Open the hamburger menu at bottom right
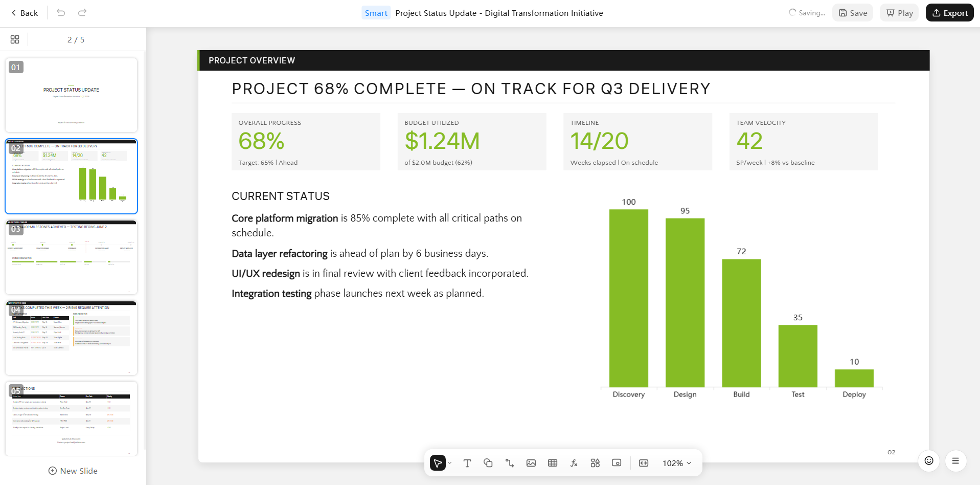The width and height of the screenshot is (980, 485). (955, 461)
